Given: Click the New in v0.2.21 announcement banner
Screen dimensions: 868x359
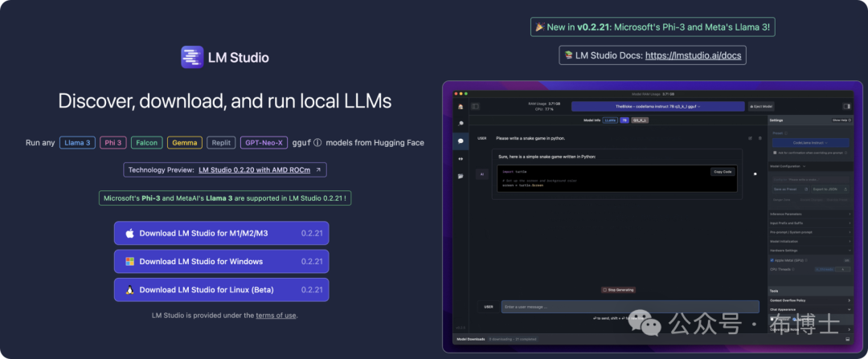Looking at the screenshot, I should [x=653, y=27].
